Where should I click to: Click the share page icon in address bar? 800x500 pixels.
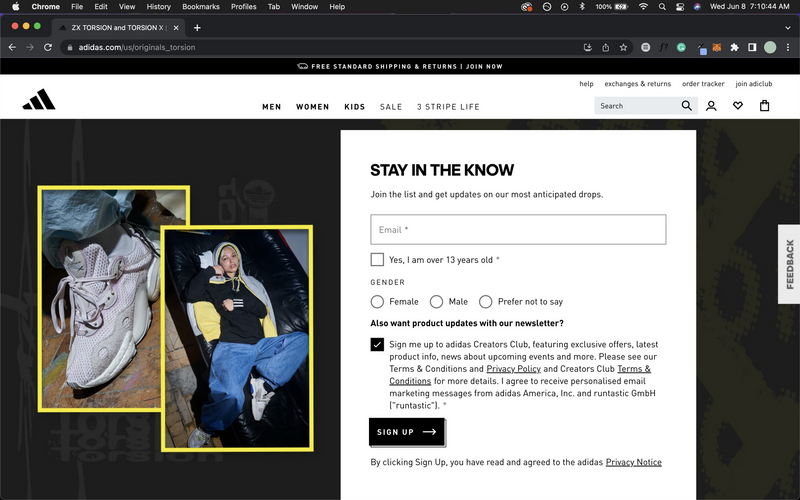coord(606,47)
